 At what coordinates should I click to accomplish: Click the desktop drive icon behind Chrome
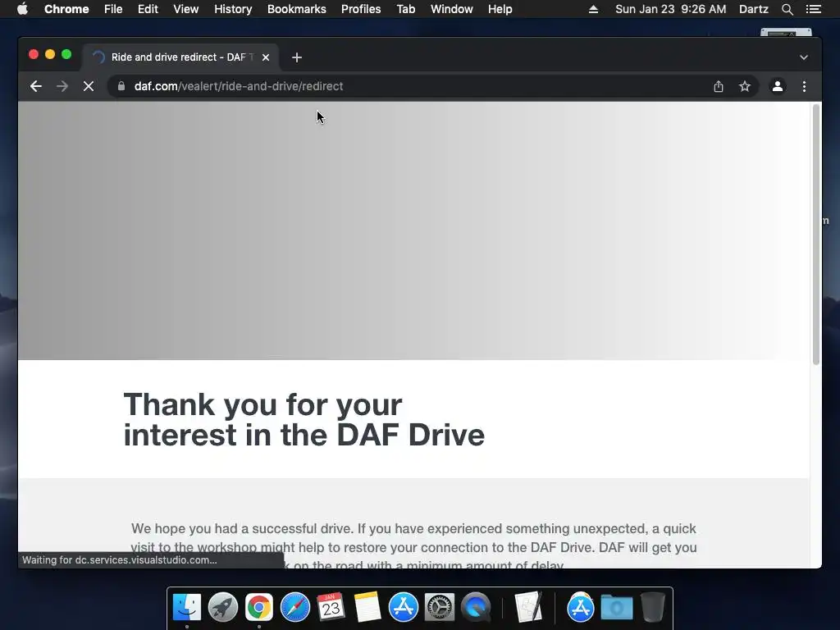tap(786, 33)
